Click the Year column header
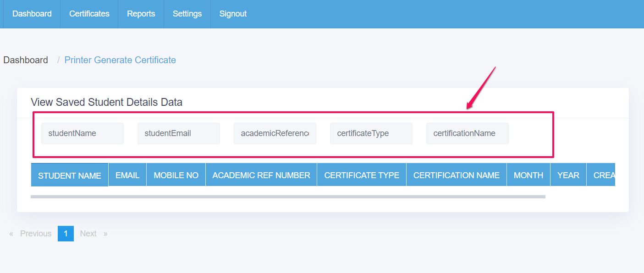Screen dimensions: 644x273 tap(568, 175)
